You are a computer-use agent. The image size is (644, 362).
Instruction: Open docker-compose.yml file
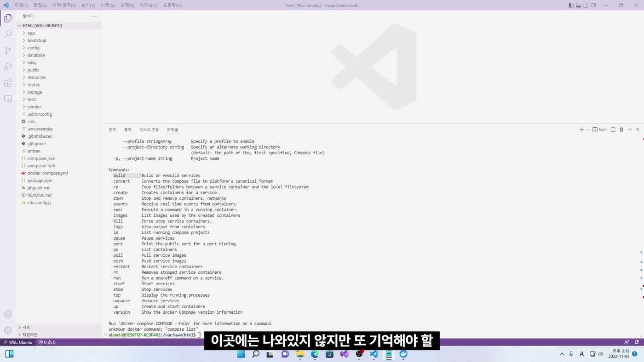click(x=59, y=173)
